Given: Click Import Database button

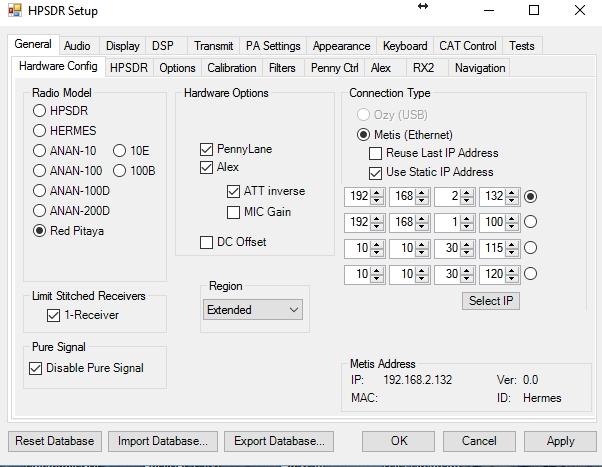Looking at the screenshot, I should pyautogui.click(x=163, y=441).
